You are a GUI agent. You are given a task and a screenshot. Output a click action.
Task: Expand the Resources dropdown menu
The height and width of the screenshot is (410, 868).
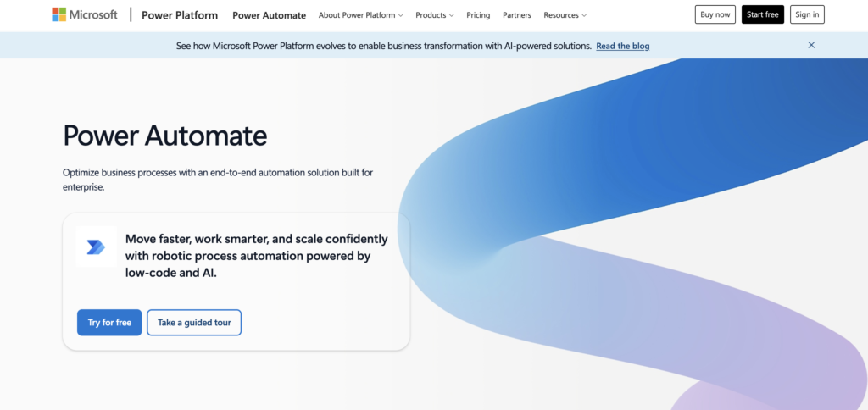565,15
